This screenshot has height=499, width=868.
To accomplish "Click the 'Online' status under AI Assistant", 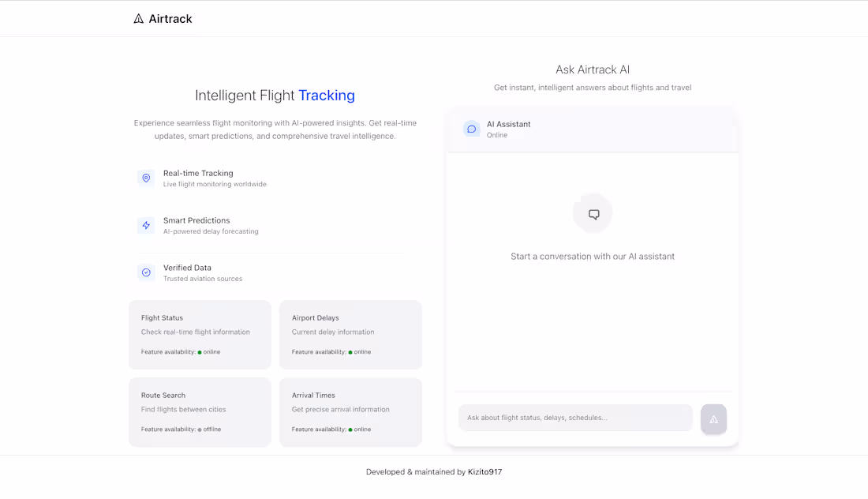I will pos(497,135).
